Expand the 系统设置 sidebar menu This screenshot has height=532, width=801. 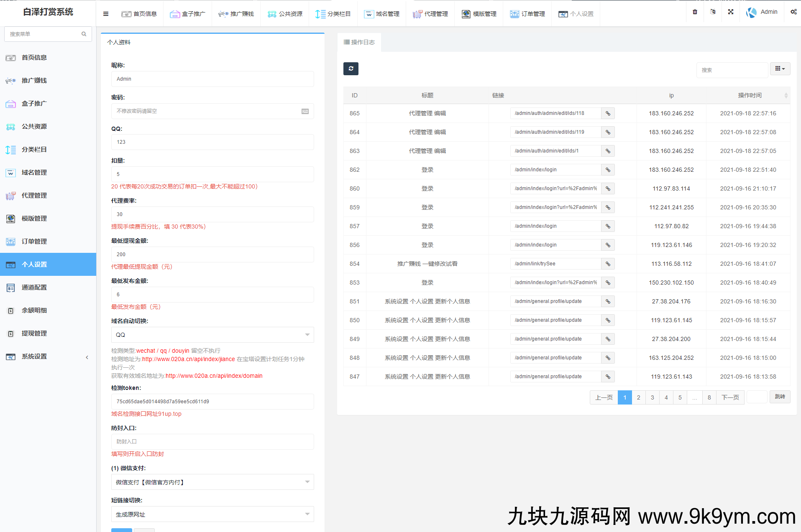[48, 356]
